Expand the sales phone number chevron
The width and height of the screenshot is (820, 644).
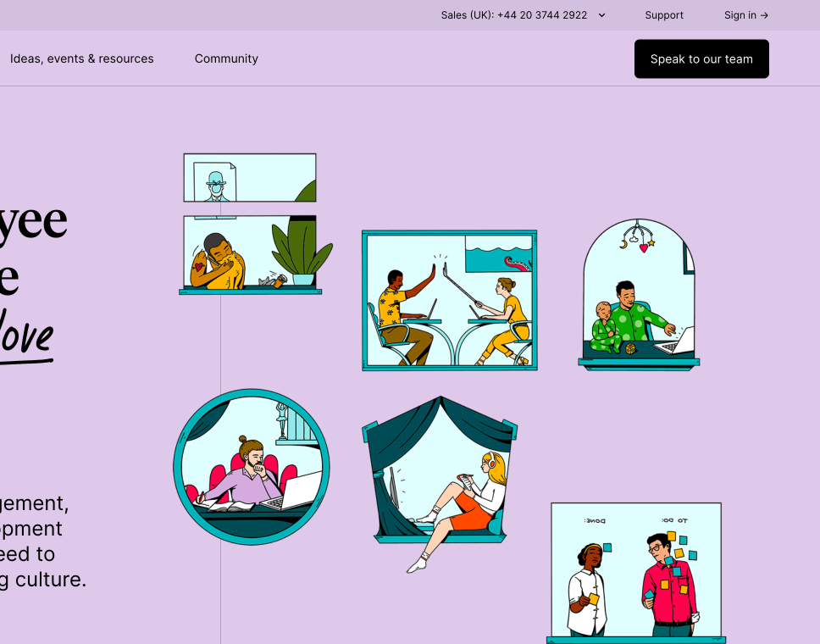(602, 15)
